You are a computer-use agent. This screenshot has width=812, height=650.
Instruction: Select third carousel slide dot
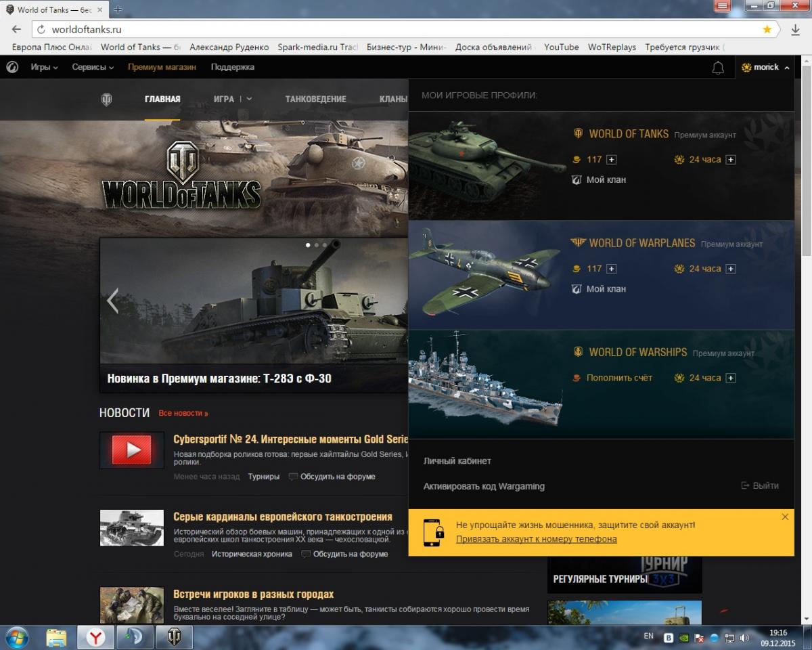[324, 245]
